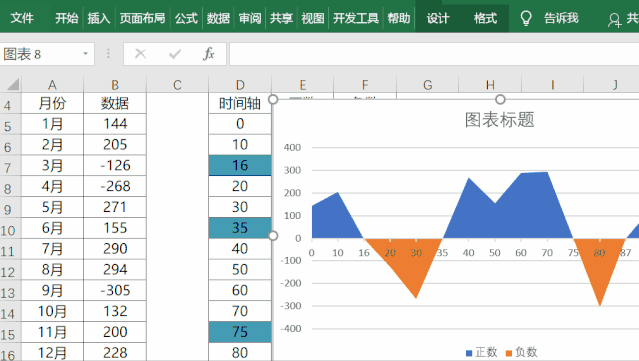Click the formula bar confirm checkmark icon
The height and width of the screenshot is (361, 639).
pyautogui.click(x=175, y=54)
